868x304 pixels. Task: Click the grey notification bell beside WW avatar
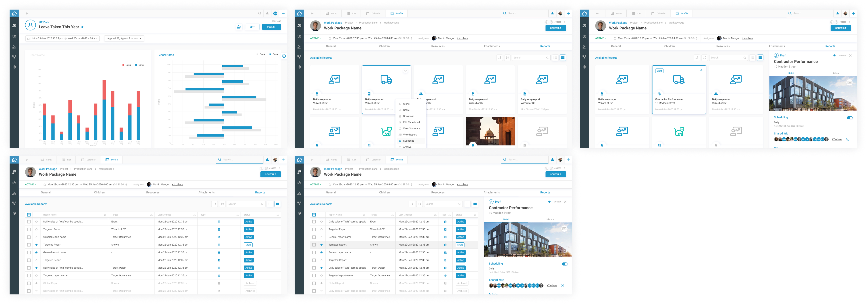(267, 14)
